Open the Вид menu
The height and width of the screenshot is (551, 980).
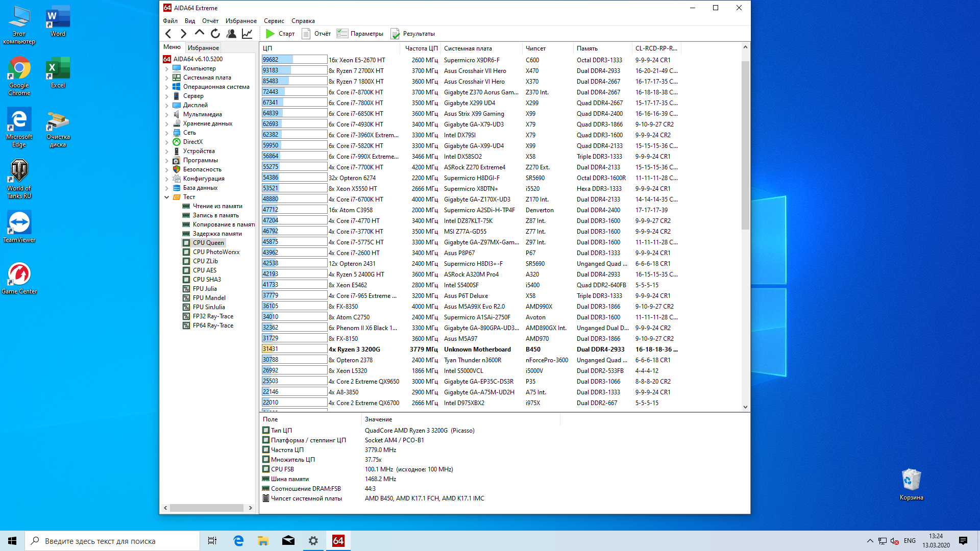[x=190, y=21]
